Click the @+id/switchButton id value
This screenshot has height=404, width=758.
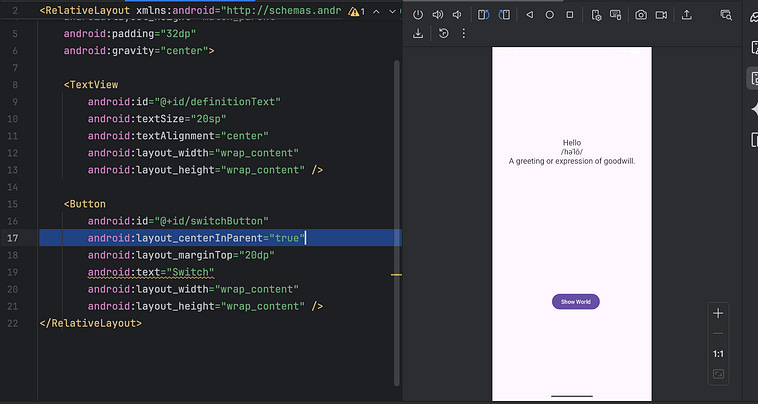click(211, 221)
